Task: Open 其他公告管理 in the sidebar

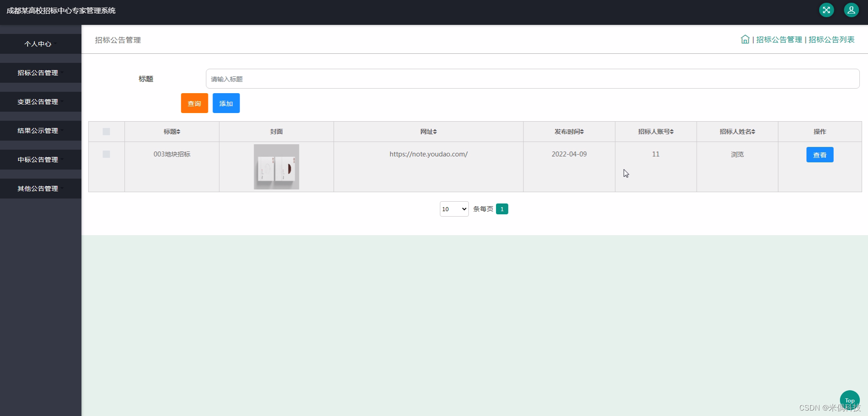Action: point(41,189)
